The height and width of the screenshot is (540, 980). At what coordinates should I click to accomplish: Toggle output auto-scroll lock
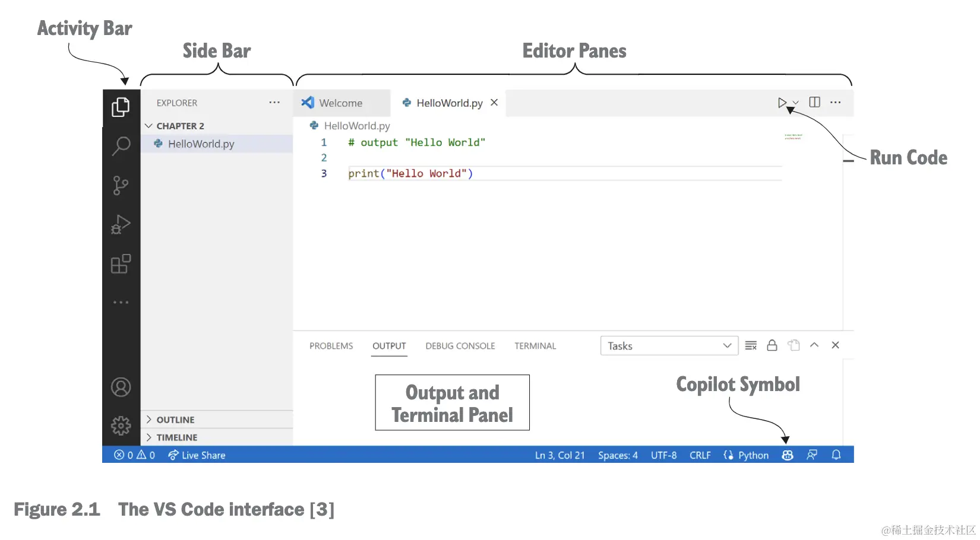click(772, 345)
